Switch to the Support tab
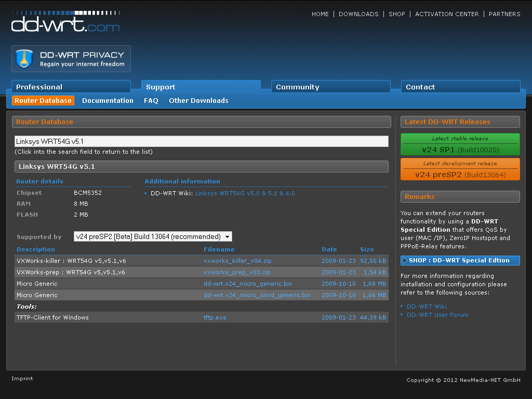The width and height of the screenshot is (532, 399). 201,87
